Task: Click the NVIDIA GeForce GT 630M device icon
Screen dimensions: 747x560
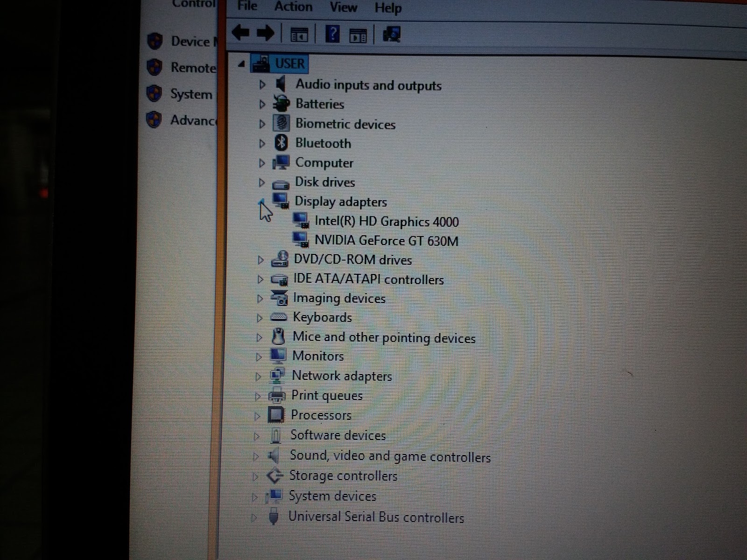Action: [301, 240]
